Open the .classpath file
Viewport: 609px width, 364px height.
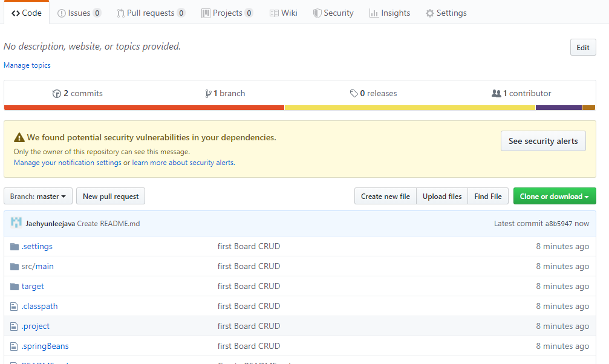click(x=40, y=306)
